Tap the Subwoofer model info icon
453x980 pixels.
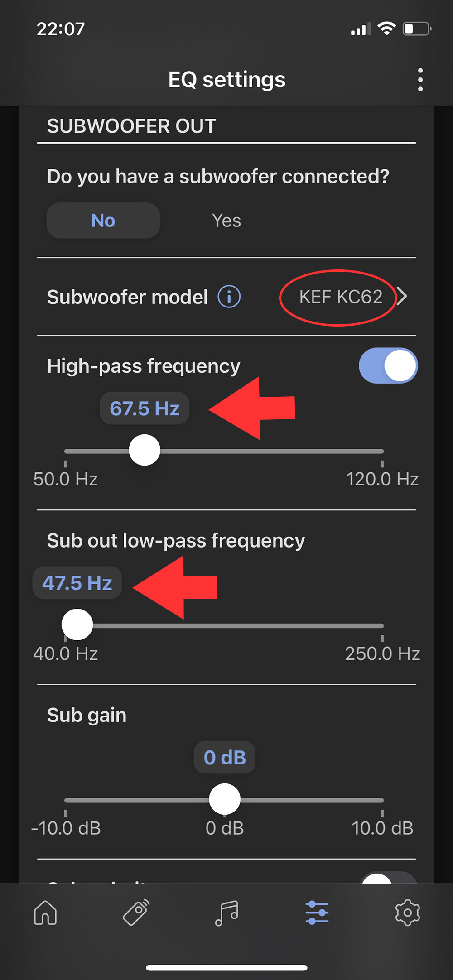click(x=229, y=297)
